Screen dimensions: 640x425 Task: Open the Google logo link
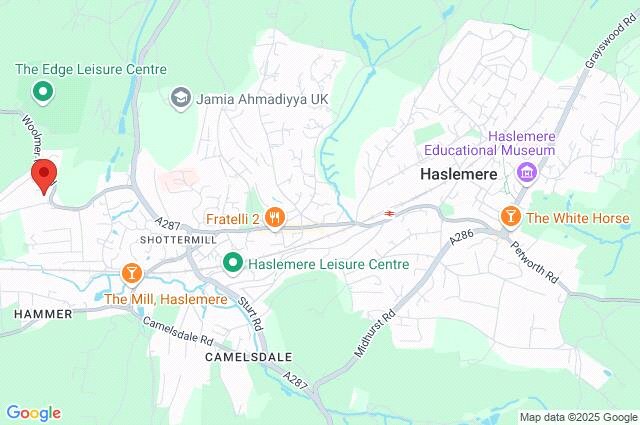[34, 413]
